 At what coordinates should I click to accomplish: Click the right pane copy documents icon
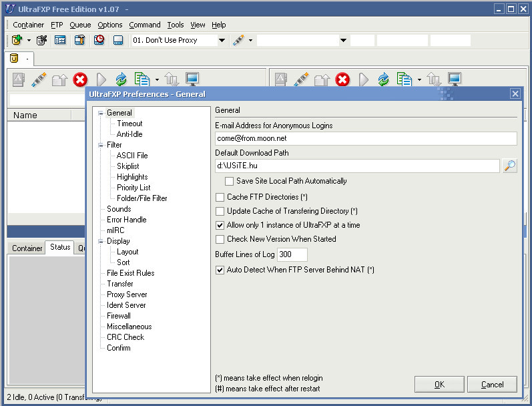click(x=404, y=79)
